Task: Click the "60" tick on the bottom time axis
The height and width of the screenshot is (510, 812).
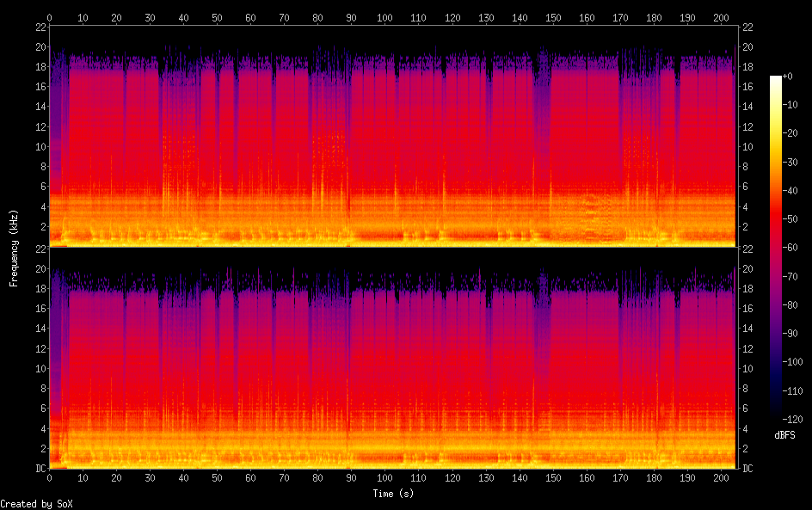Action: click(250, 478)
